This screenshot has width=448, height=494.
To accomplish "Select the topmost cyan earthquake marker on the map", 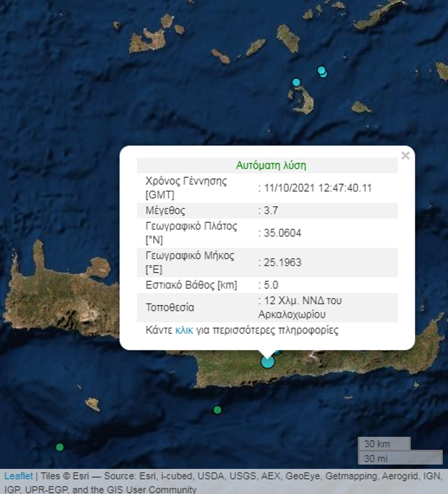I will pos(321,70).
